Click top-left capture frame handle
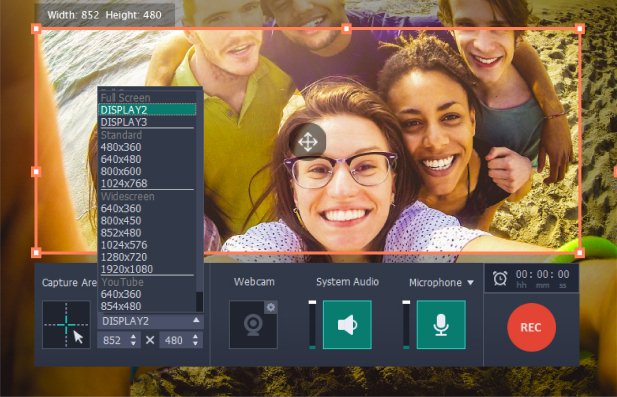617x397 pixels. coord(36,28)
